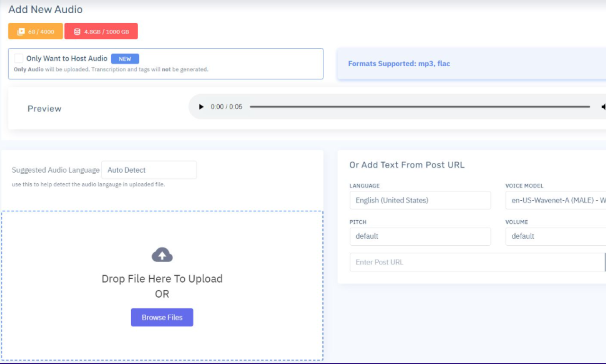Click the cloud upload icon
Image resolution: width=606 pixels, height=364 pixels.
pos(162,255)
